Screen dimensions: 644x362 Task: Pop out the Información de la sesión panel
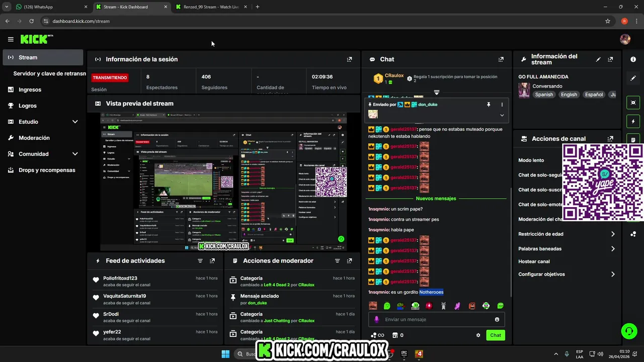[350, 59]
